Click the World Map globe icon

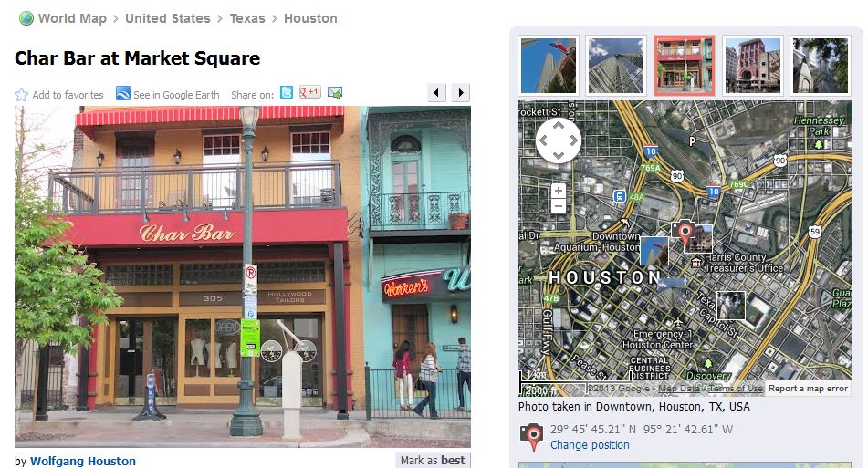click(26, 18)
